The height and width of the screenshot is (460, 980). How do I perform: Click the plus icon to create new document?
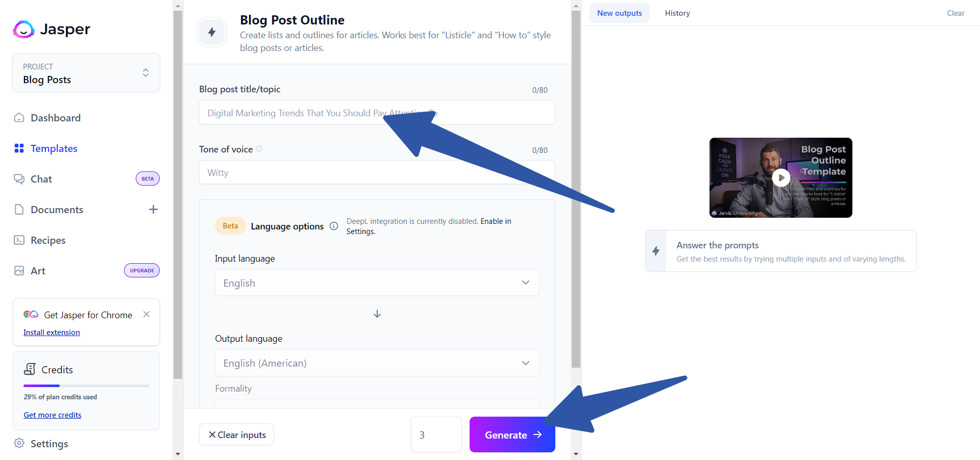[x=153, y=209]
